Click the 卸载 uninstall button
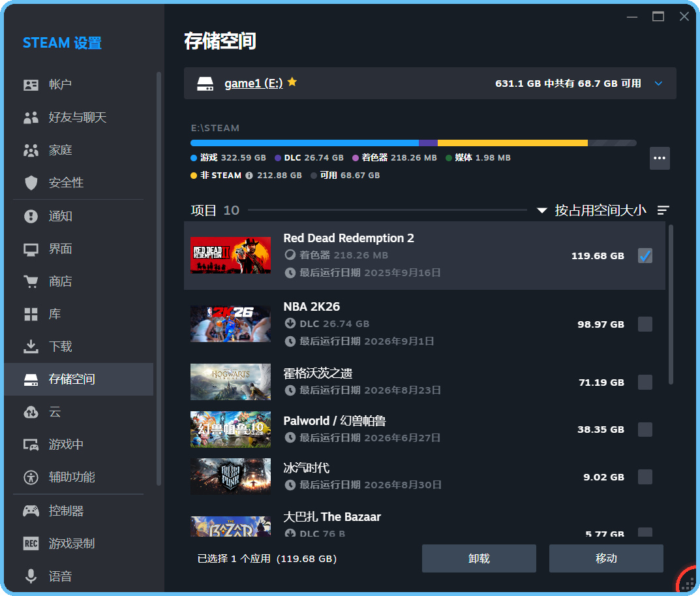Image resolution: width=700 pixels, height=596 pixels. tap(479, 559)
